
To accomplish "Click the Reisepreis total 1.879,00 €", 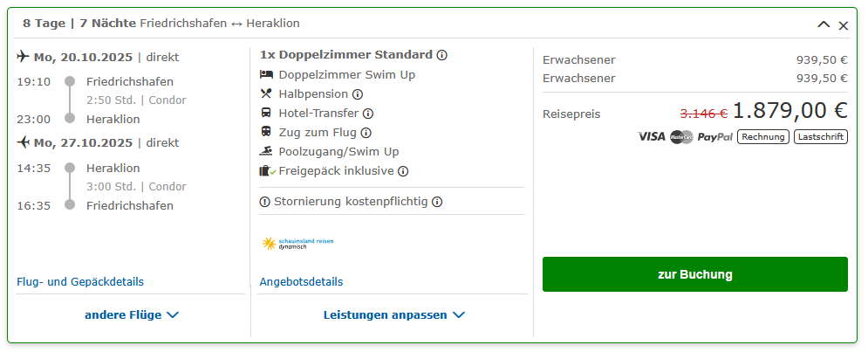I will click(790, 112).
